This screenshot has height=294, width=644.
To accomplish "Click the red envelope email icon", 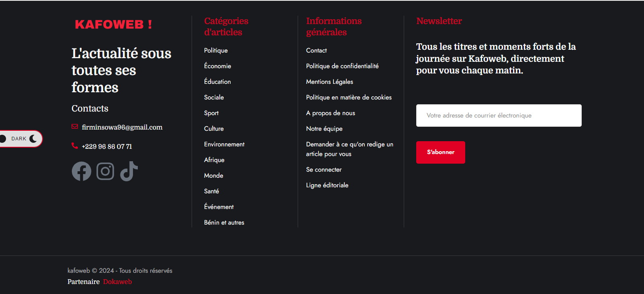I will coord(75,127).
